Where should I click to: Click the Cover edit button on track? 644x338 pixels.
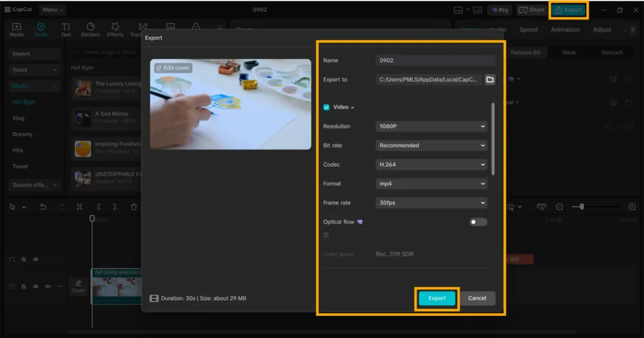click(x=79, y=286)
